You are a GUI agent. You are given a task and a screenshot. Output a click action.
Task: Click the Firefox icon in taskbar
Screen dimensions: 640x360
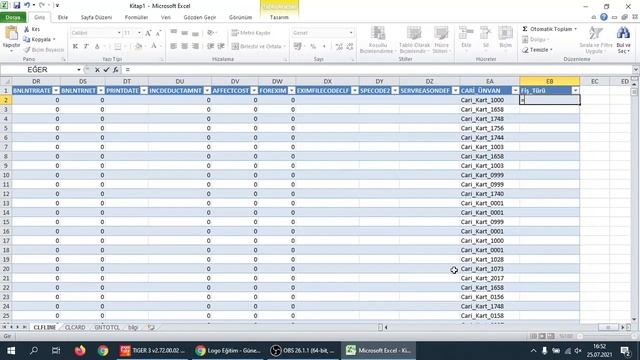80,350
